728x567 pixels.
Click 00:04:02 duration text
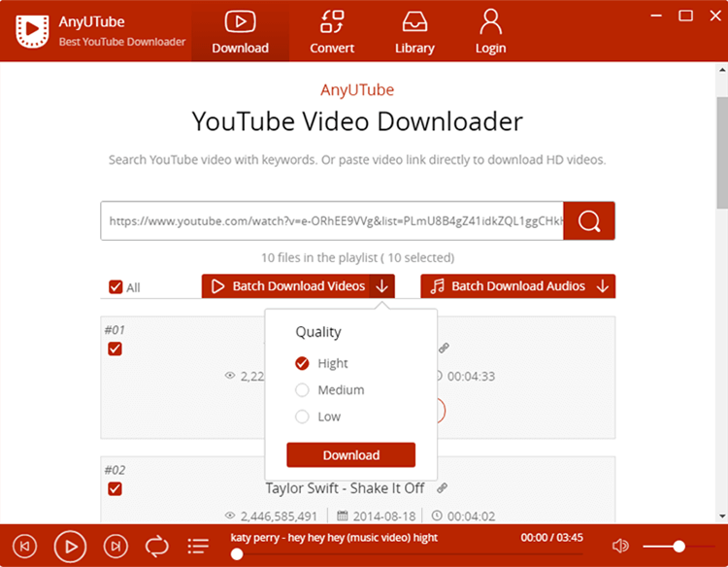(471, 516)
